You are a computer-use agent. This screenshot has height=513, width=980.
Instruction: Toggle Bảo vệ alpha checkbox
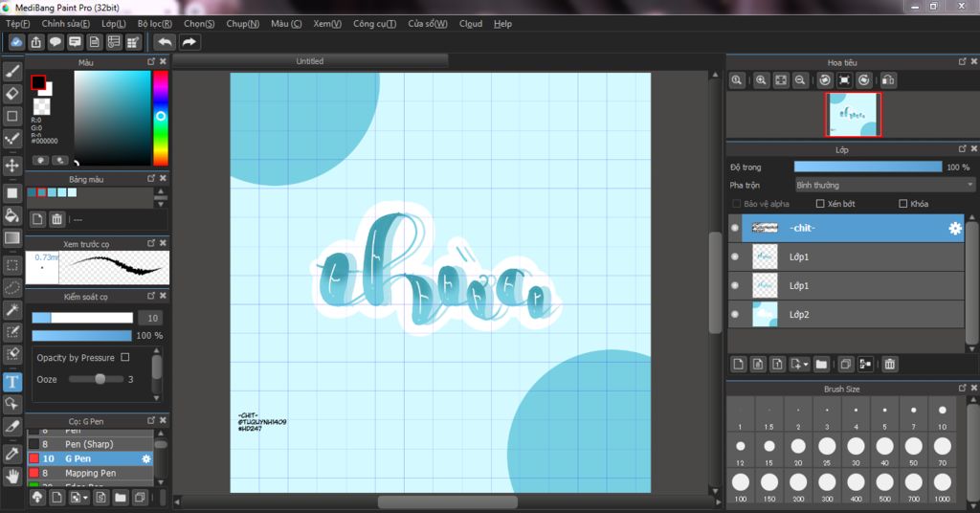tap(736, 204)
